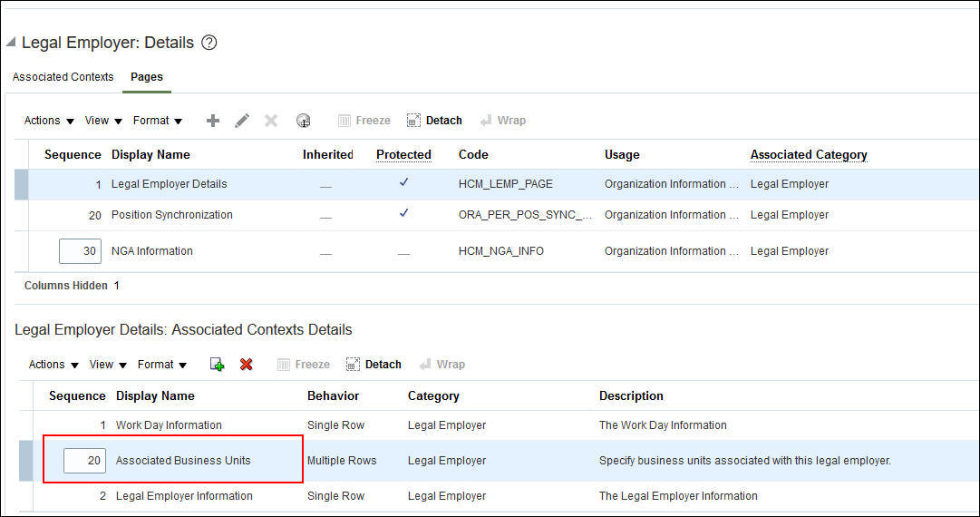Click the sequence field containing 30
Image resolution: width=980 pixels, height=517 pixels.
tap(80, 250)
